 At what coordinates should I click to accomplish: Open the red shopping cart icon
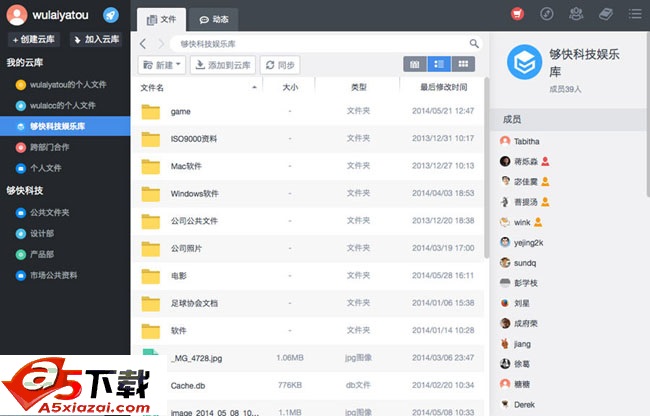517,14
